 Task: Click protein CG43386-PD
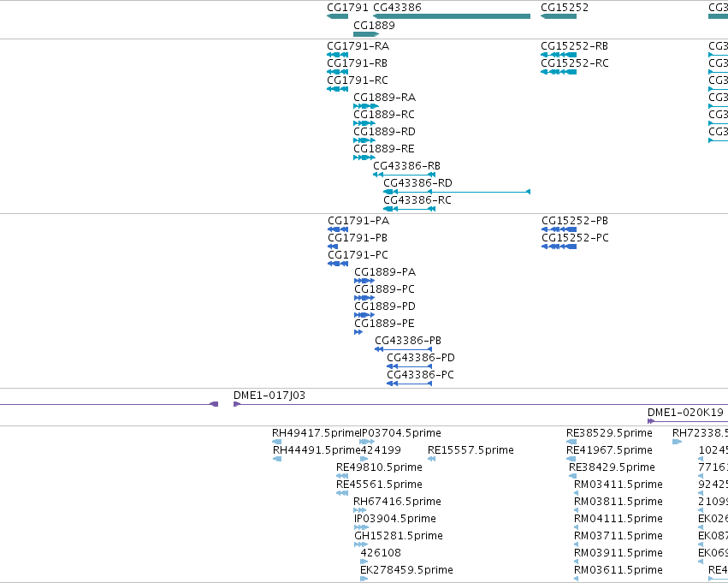pos(421,358)
